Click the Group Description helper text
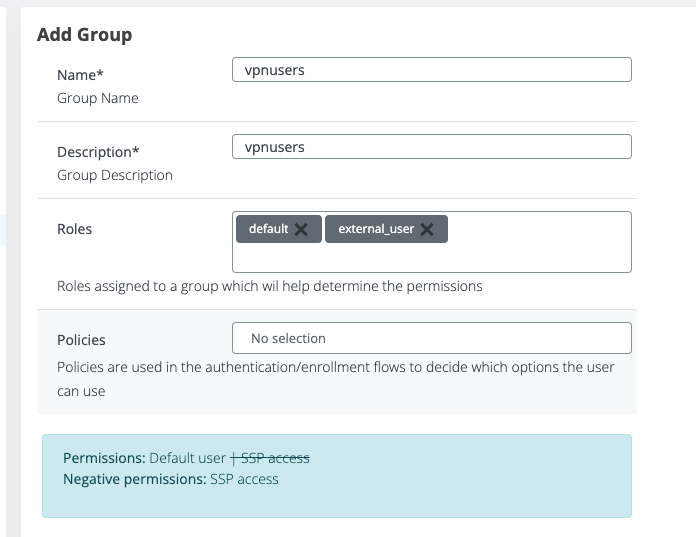Screen dimensions: 696x537 (x=115, y=175)
